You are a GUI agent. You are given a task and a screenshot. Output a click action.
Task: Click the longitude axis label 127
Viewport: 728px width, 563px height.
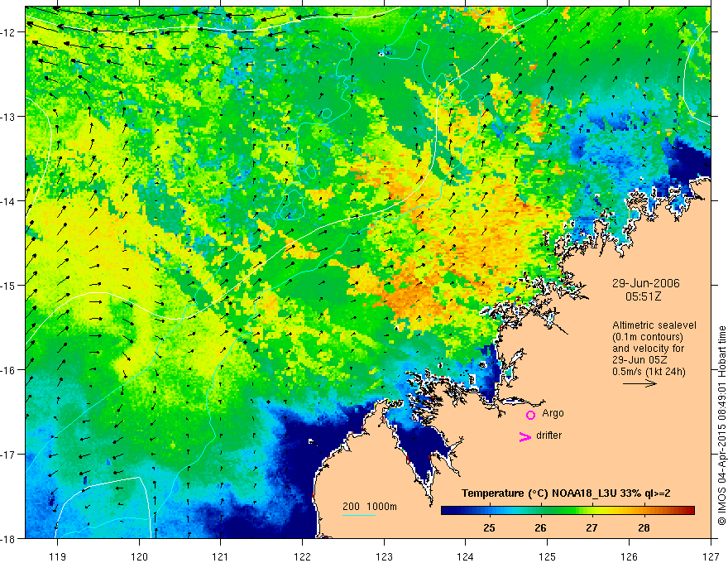pos(711,556)
